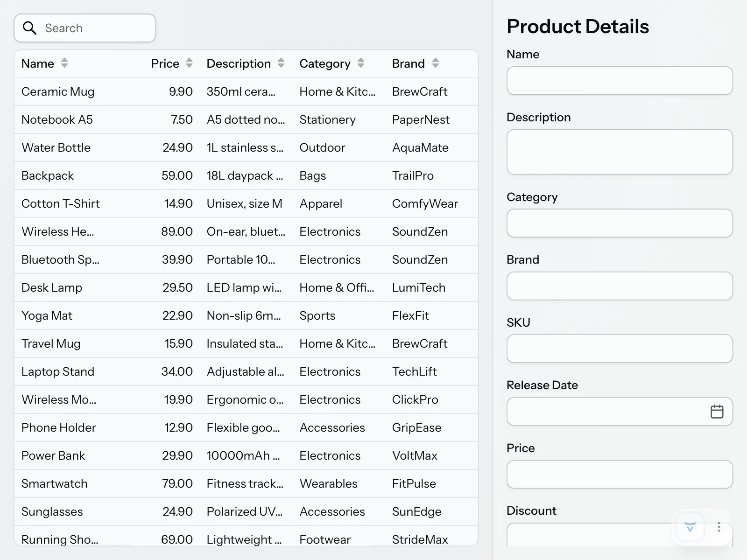Sort table by Price column arrows
The width and height of the screenshot is (747, 560).
coord(189,63)
